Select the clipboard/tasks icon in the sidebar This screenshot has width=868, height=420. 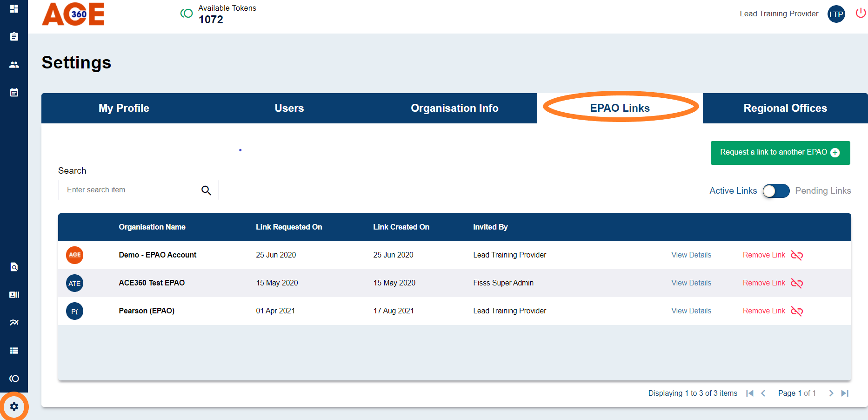13,36
